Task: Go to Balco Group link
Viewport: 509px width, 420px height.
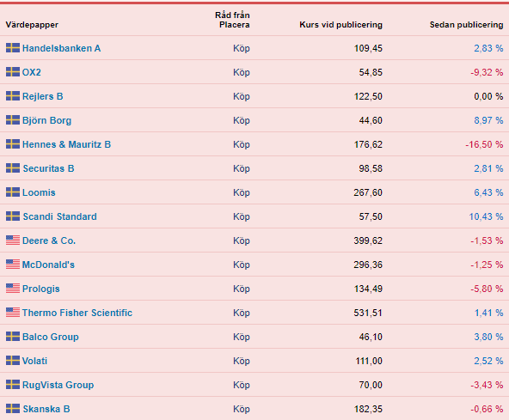Action: click(51, 337)
